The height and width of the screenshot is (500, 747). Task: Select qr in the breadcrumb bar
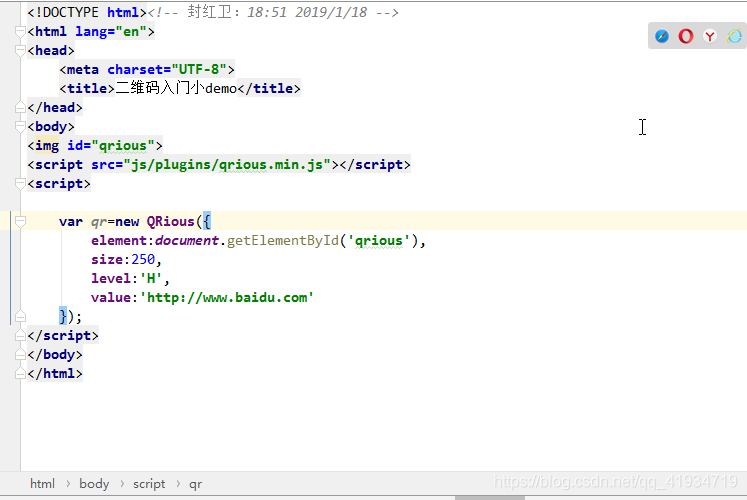click(x=195, y=484)
